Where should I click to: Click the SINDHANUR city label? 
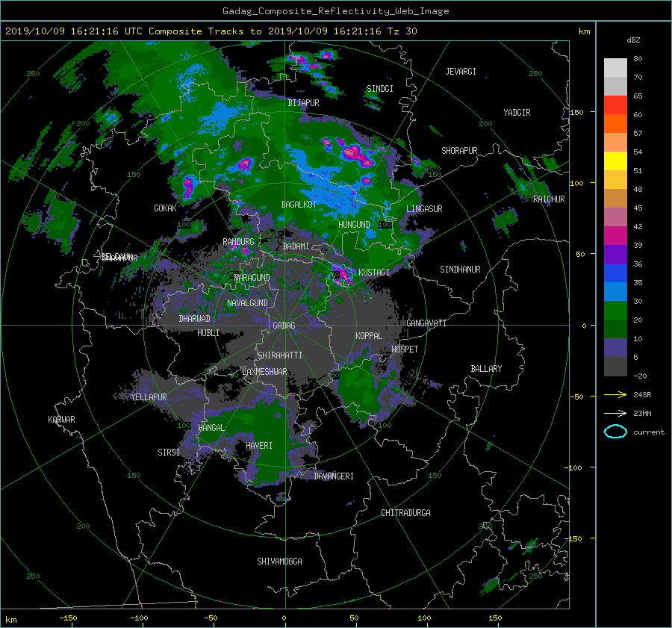pyautogui.click(x=460, y=270)
